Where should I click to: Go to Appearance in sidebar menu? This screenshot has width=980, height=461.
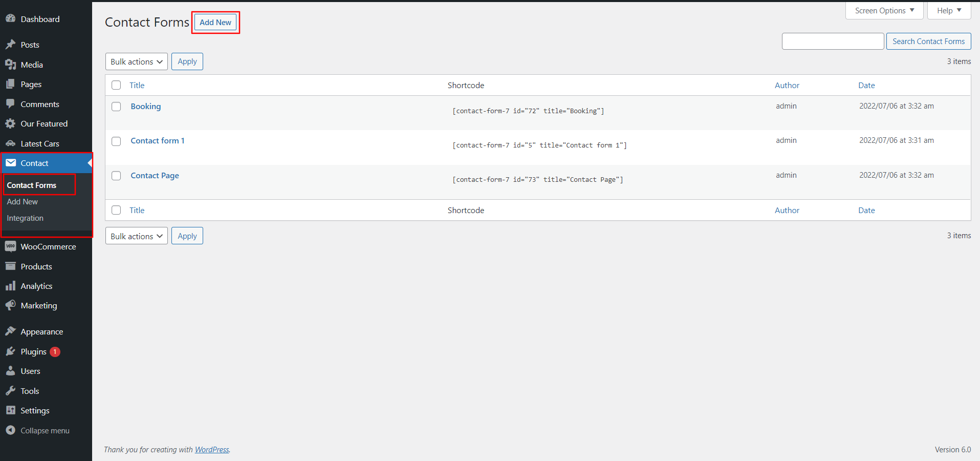coord(42,332)
